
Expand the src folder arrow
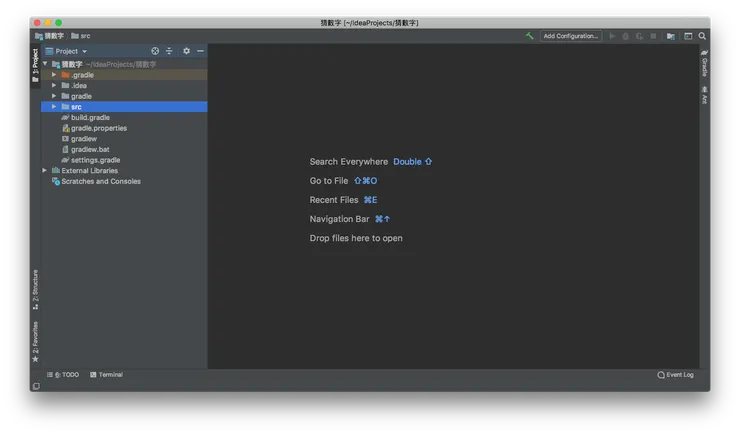click(54, 107)
